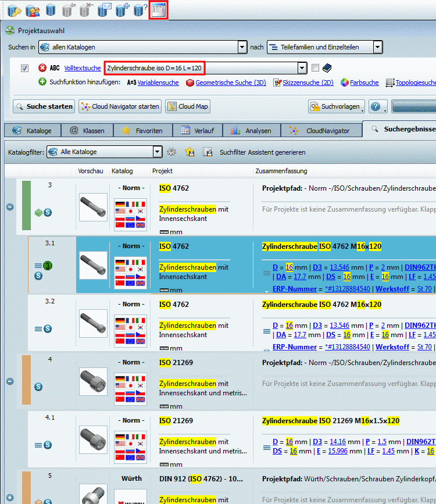
Task: Toggle the checkbox right of the search field
Action: click(x=316, y=68)
